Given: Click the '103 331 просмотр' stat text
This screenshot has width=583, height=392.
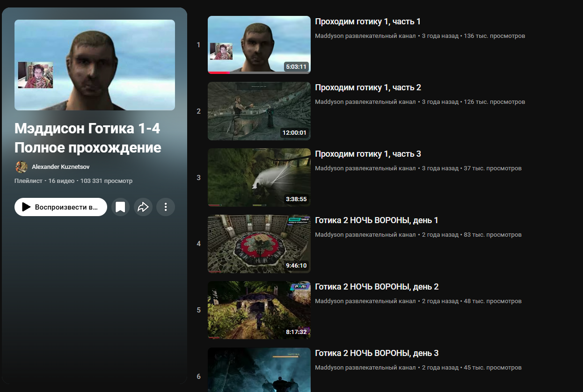Looking at the screenshot, I should tap(106, 181).
